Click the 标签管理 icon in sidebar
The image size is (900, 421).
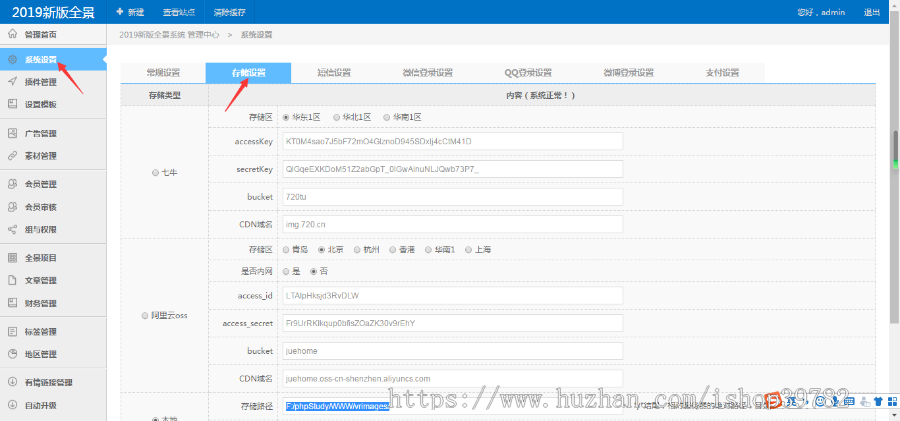click(12, 331)
